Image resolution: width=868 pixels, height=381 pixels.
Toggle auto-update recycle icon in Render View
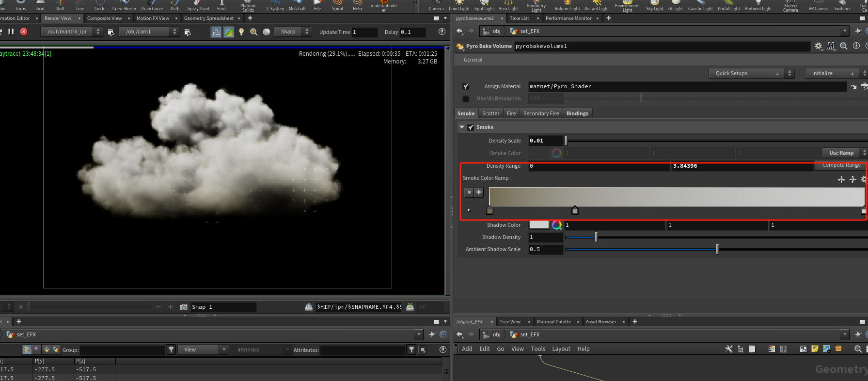coord(216,32)
